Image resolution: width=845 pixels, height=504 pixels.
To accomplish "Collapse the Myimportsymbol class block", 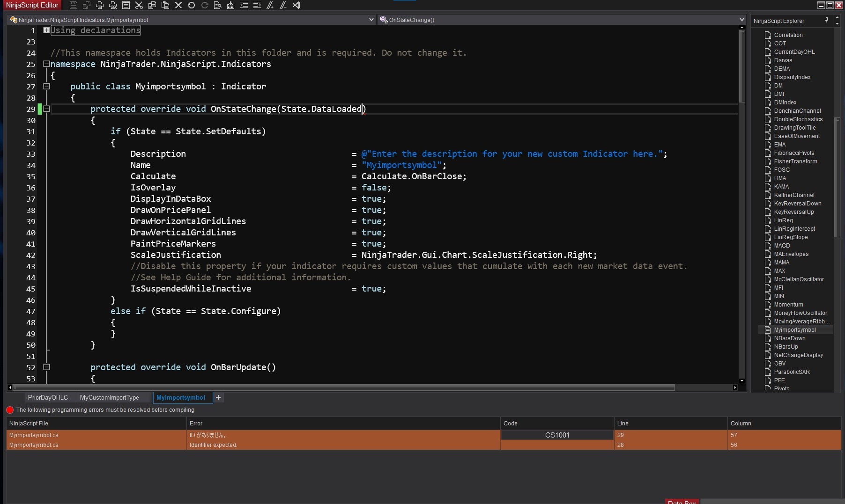I will coord(46,86).
